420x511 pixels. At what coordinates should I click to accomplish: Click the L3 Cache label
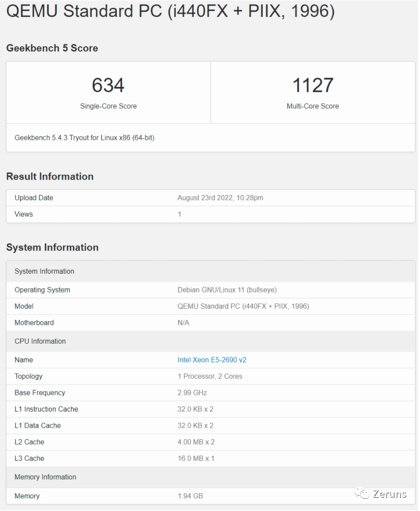(x=30, y=458)
